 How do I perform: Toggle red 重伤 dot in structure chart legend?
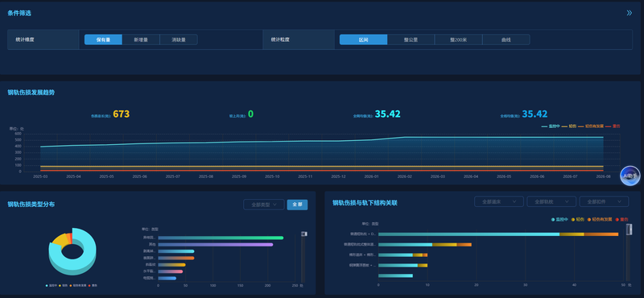tap(617, 220)
